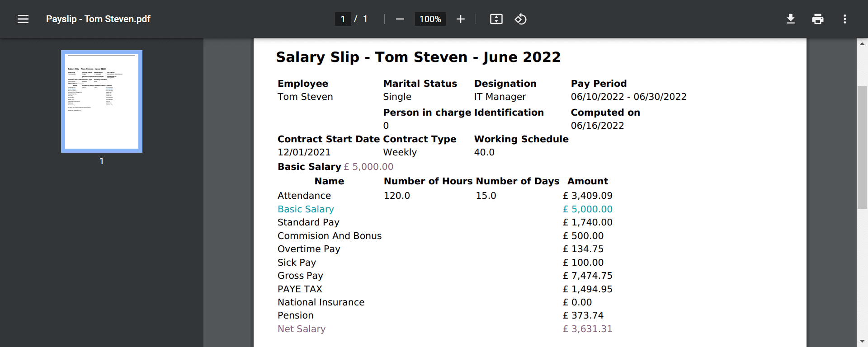This screenshot has width=868, height=347.
Task: Click the scrollbar up arrow
Action: (x=862, y=44)
